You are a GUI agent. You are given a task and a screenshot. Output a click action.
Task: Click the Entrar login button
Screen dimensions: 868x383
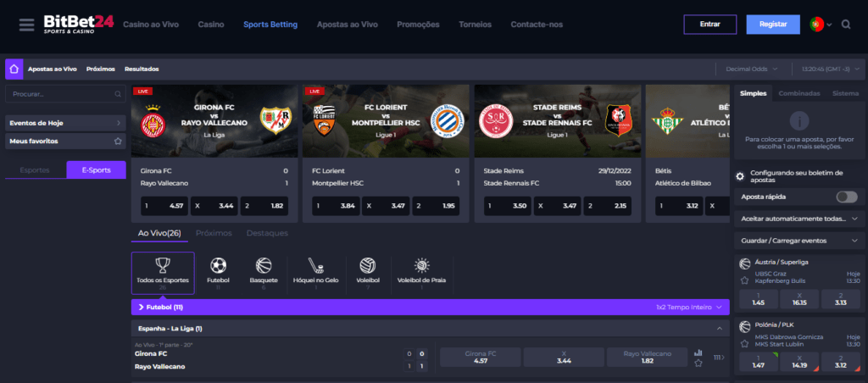click(x=709, y=25)
